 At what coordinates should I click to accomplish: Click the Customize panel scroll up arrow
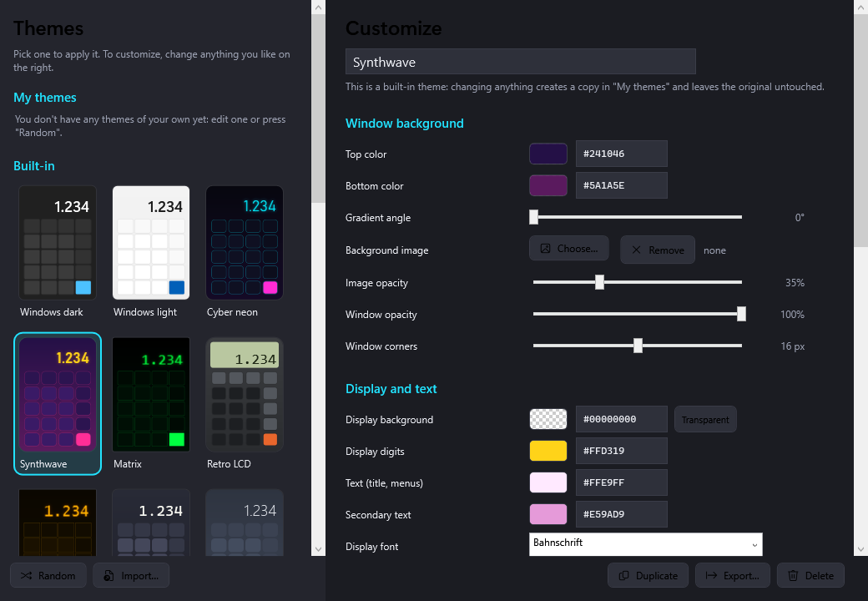click(860, 8)
